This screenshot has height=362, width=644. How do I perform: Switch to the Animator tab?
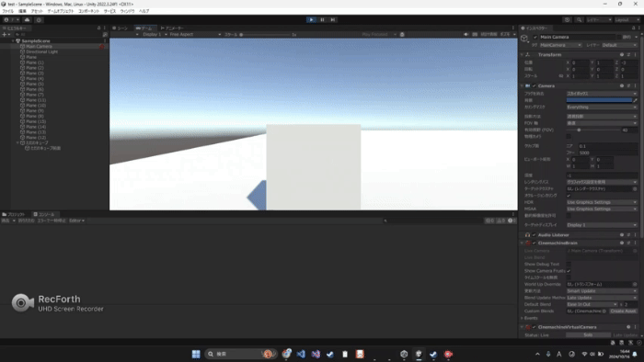pos(172,28)
